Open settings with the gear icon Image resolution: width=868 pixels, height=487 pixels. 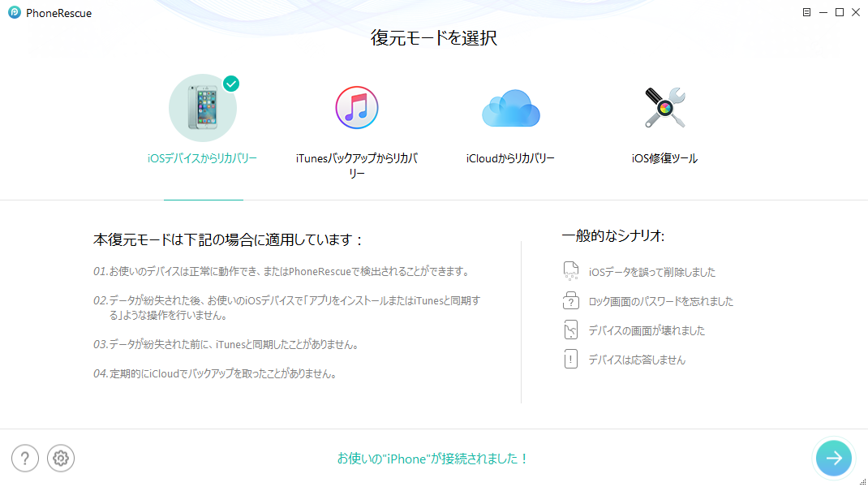61,459
